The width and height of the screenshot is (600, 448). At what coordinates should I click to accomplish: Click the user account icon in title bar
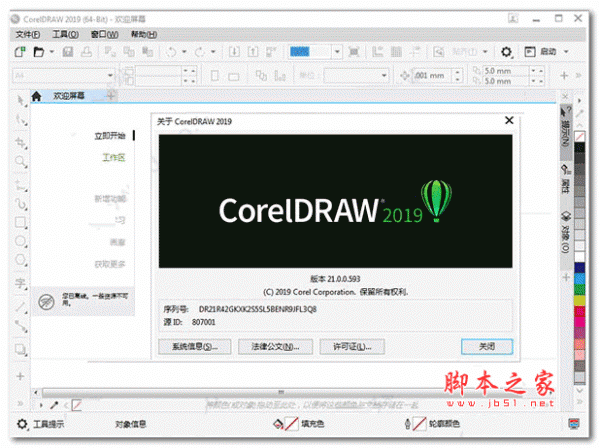(x=513, y=18)
